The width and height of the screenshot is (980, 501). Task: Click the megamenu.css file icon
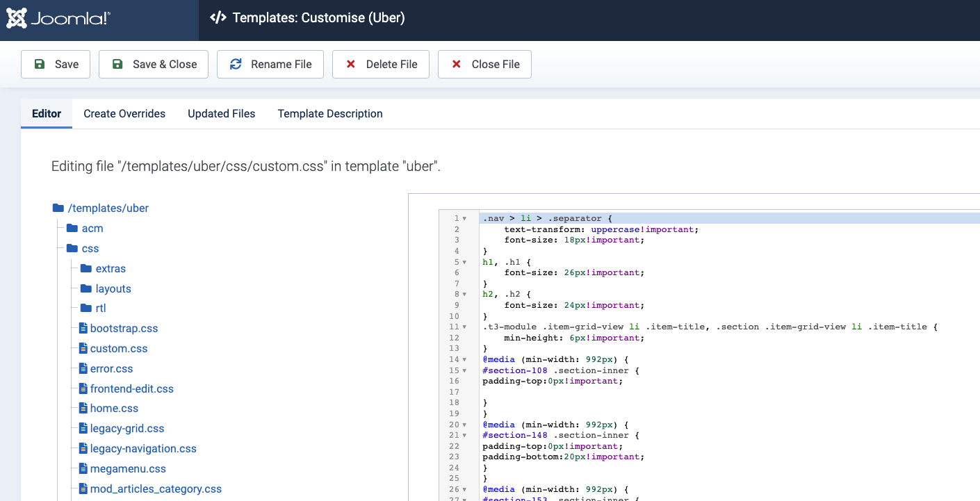coord(83,468)
